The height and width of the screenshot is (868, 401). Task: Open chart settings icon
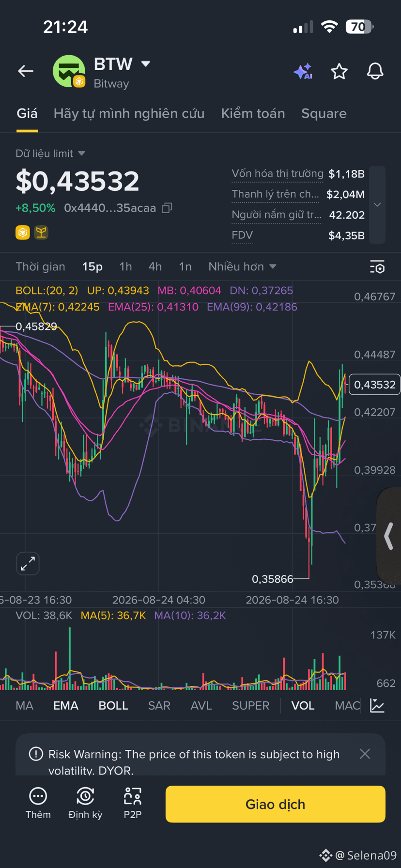pos(377,267)
